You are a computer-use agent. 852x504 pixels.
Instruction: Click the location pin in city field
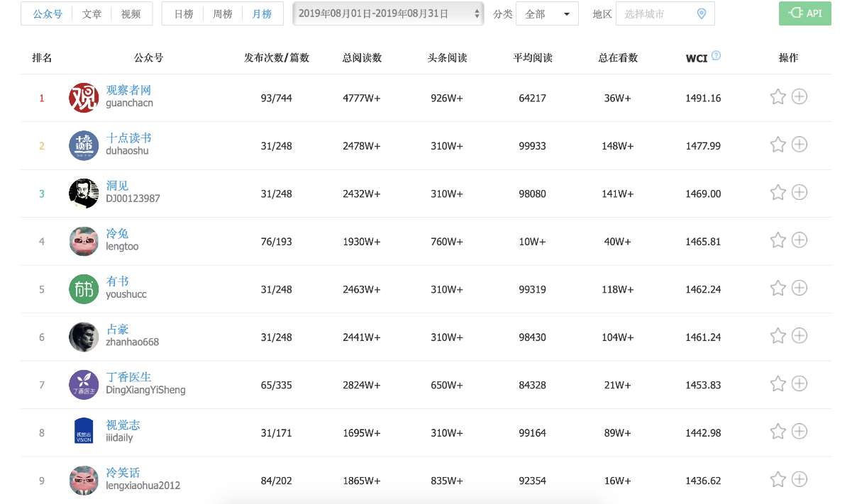coord(702,13)
